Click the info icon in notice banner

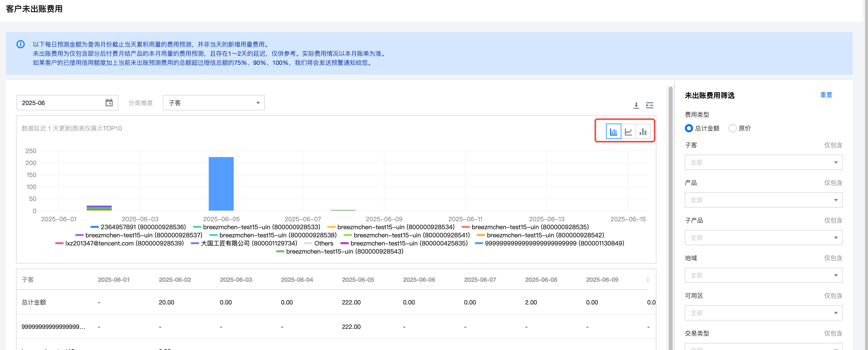point(21,45)
